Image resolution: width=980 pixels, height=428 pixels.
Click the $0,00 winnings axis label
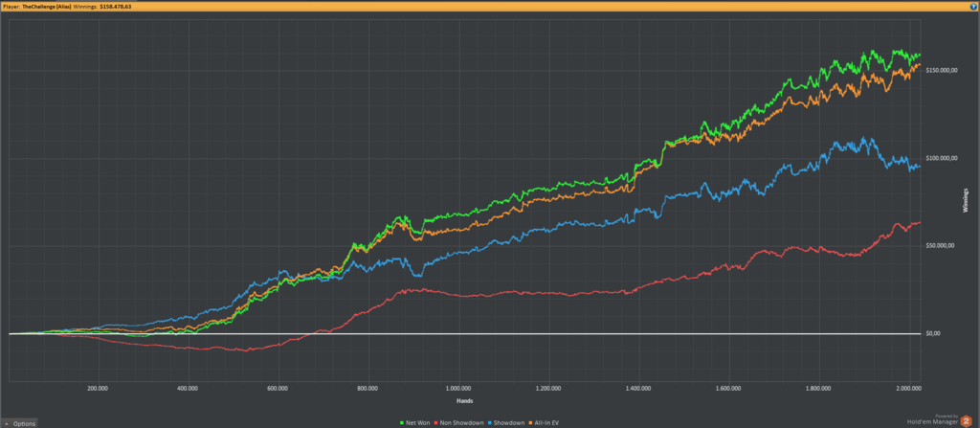[932, 333]
